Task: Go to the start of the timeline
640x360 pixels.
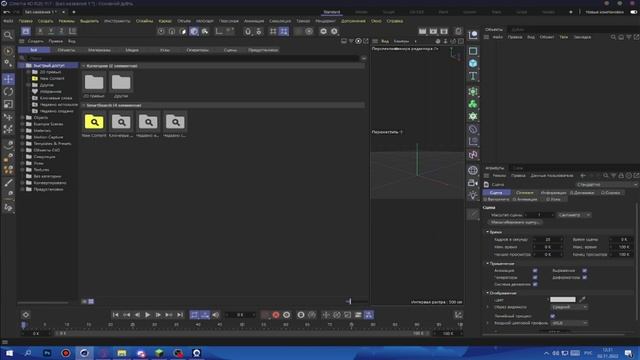Action: [116, 315]
